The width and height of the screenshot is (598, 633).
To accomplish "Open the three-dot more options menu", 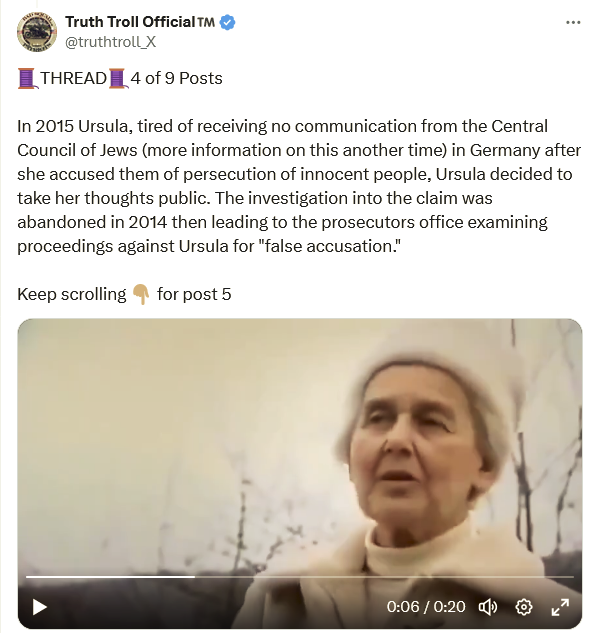I will pyautogui.click(x=573, y=23).
